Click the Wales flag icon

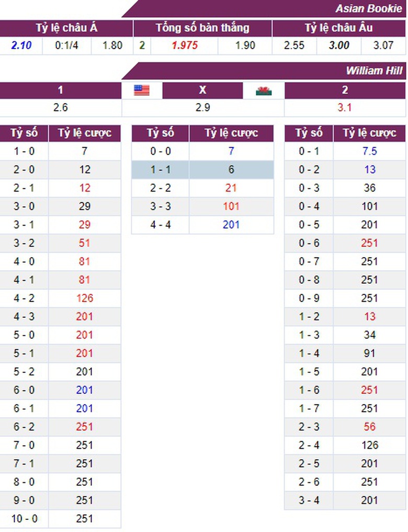(264, 91)
